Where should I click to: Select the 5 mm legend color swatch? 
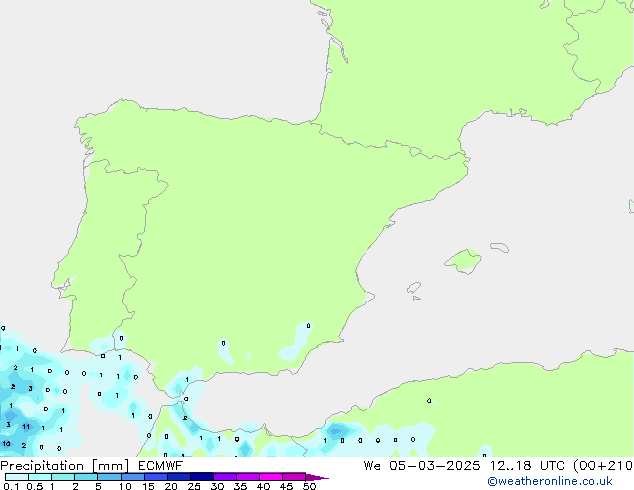[110, 477]
